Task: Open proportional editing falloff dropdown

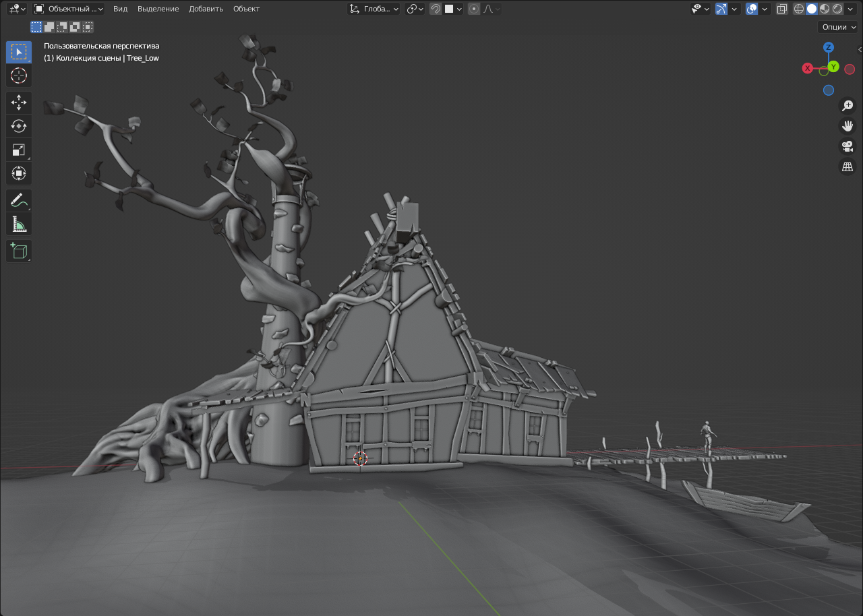Action: tap(490, 9)
